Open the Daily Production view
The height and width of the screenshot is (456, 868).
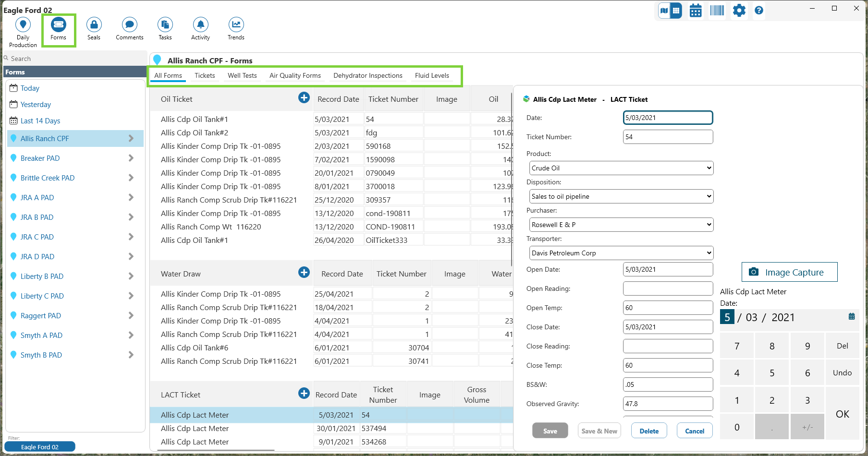point(23,25)
